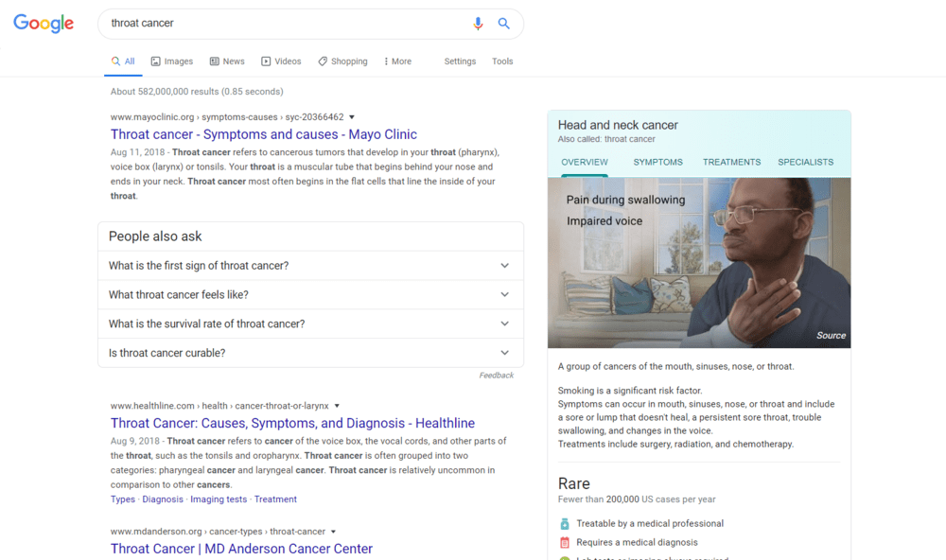The width and height of the screenshot is (946, 560).
Task: Click the blue search magnifier button
Action: 504,24
